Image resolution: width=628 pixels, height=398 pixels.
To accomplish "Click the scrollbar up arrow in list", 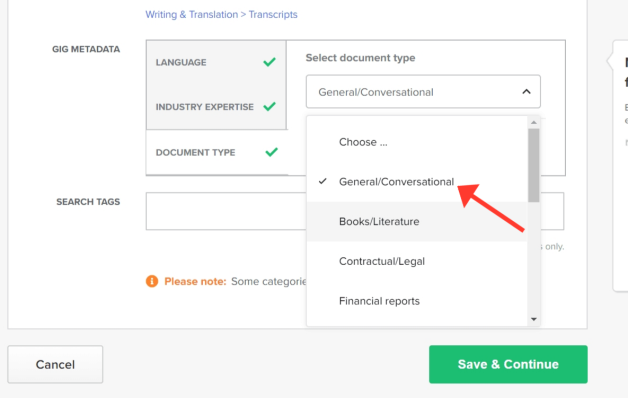I will pyautogui.click(x=533, y=123).
